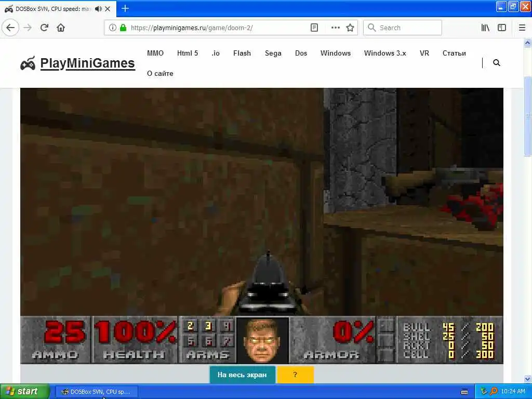This screenshot has width=532, height=399.
Task: Open the Windows start button
Action: coord(24,392)
